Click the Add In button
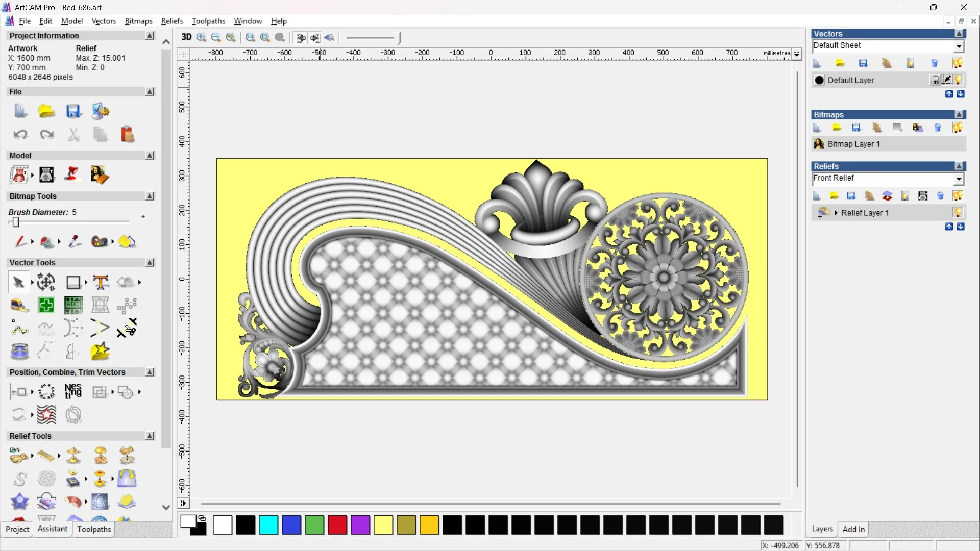 click(x=853, y=529)
